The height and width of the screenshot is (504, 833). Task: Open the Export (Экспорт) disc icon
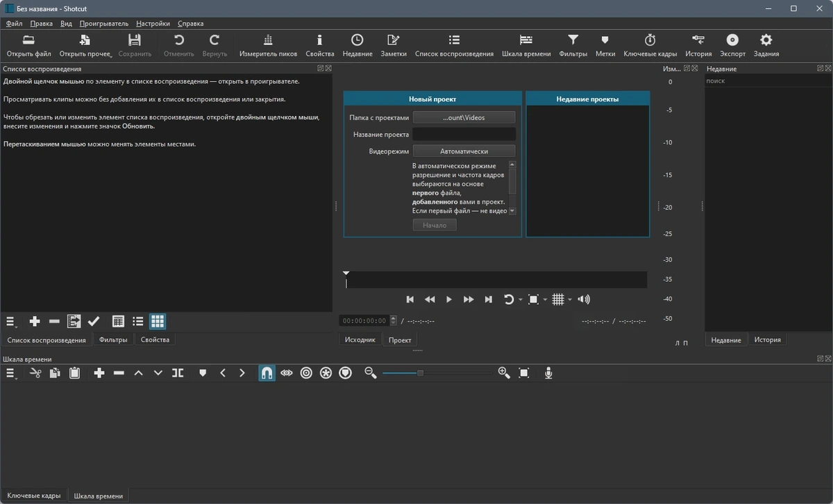732,46
